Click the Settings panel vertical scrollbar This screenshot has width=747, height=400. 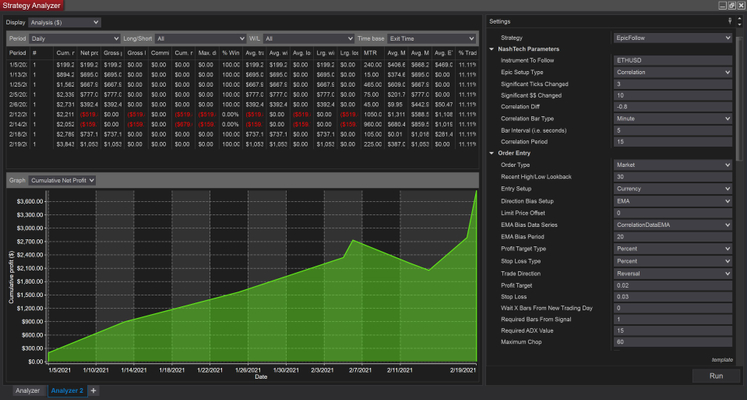pos(738,100)
